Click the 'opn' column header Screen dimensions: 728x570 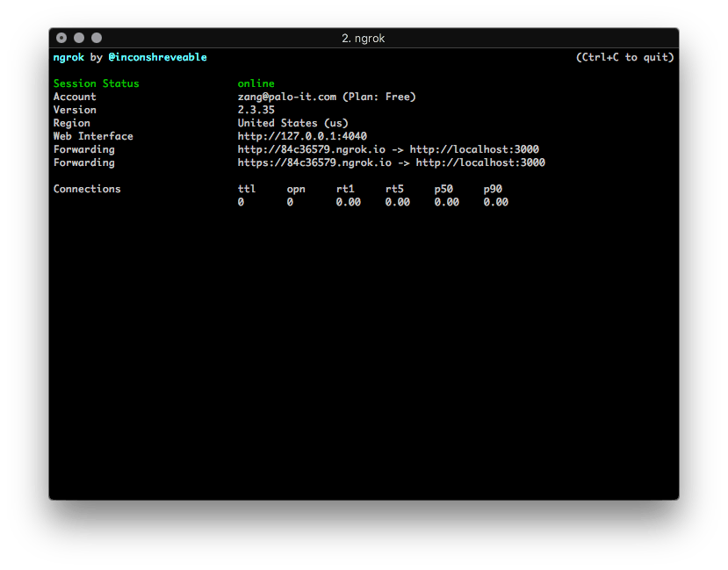[296, 190]
